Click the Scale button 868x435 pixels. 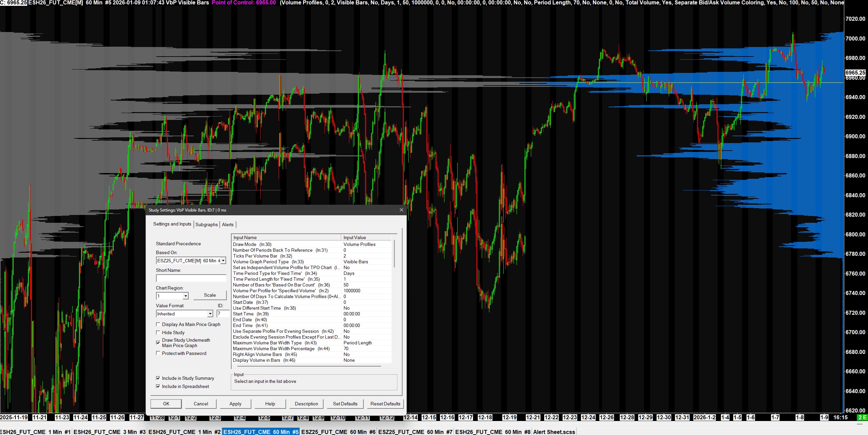tap(210, 295)
